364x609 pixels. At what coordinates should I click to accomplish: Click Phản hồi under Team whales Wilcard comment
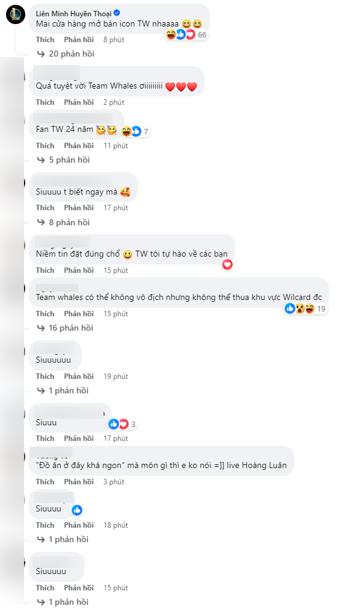point(79,314)
